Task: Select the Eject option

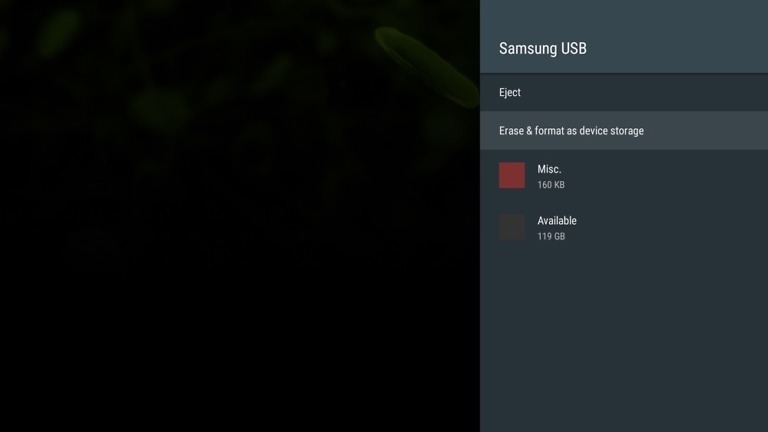Action: point(623,93)
